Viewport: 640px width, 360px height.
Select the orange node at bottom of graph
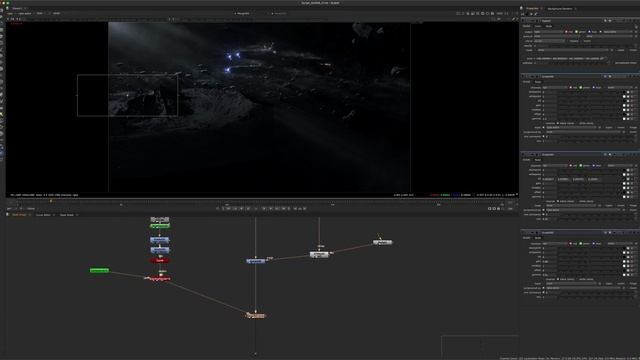pos(256,315)
